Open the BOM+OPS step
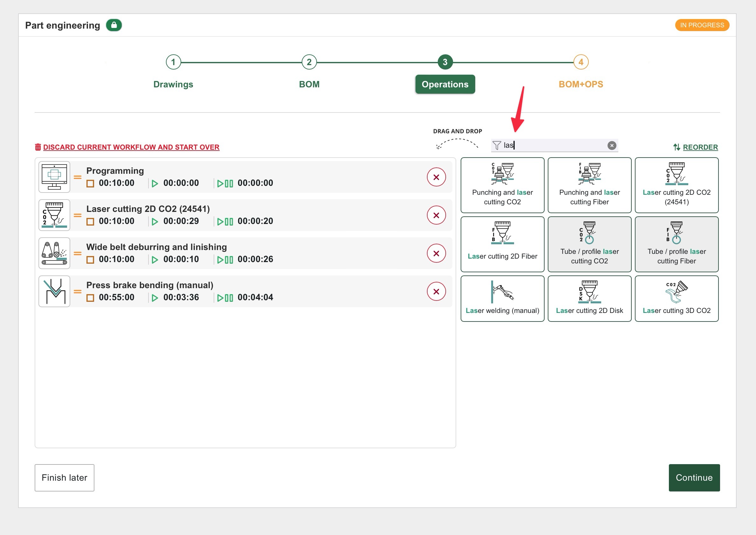Viewport: 756px width, 535px height. (x=581, y=62)
